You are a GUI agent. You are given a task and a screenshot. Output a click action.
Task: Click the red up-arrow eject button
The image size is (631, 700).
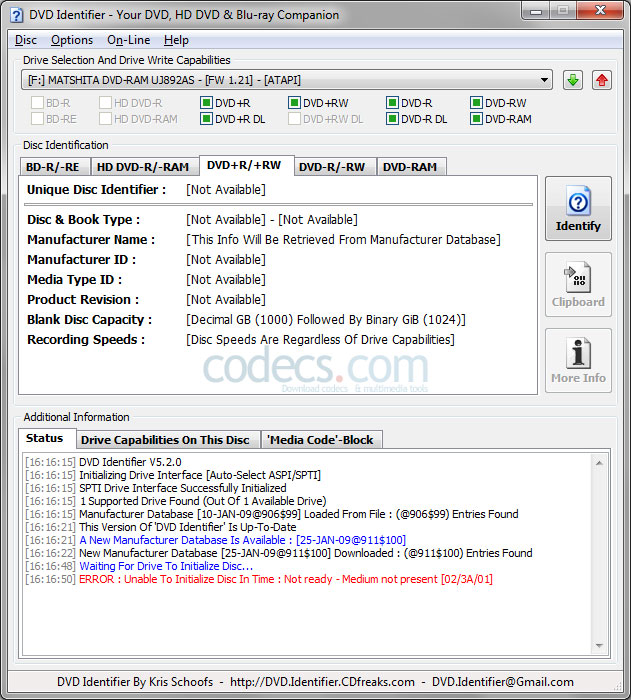point(602,80)
